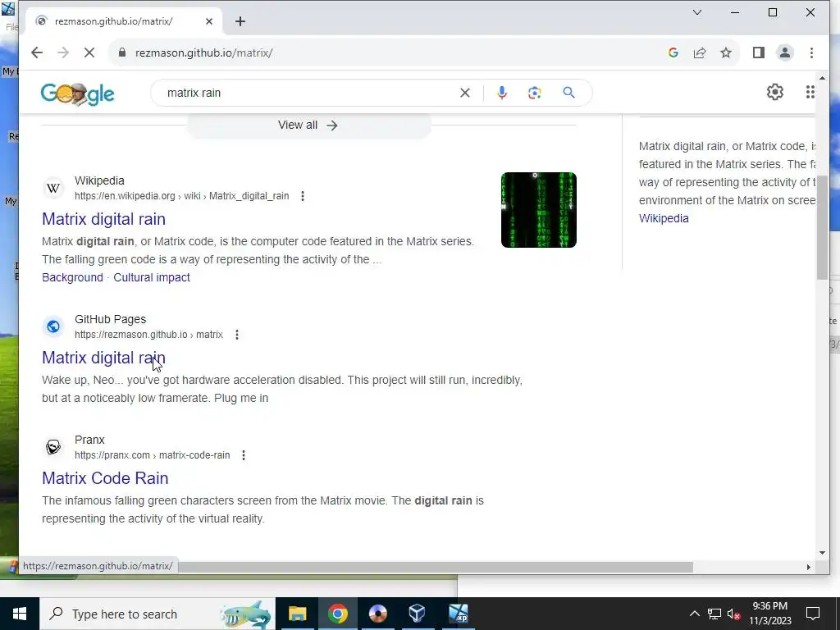Open a new browser tab

(240, 21)
